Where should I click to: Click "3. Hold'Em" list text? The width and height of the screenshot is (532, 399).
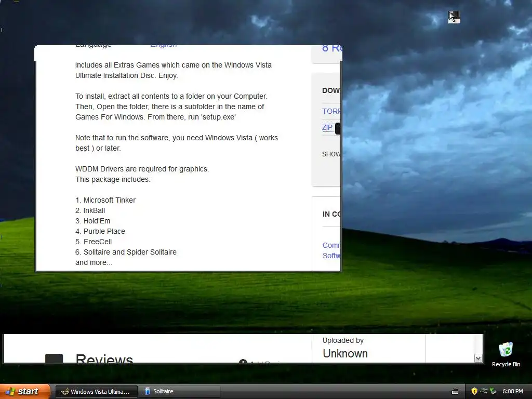pos(92,221)
